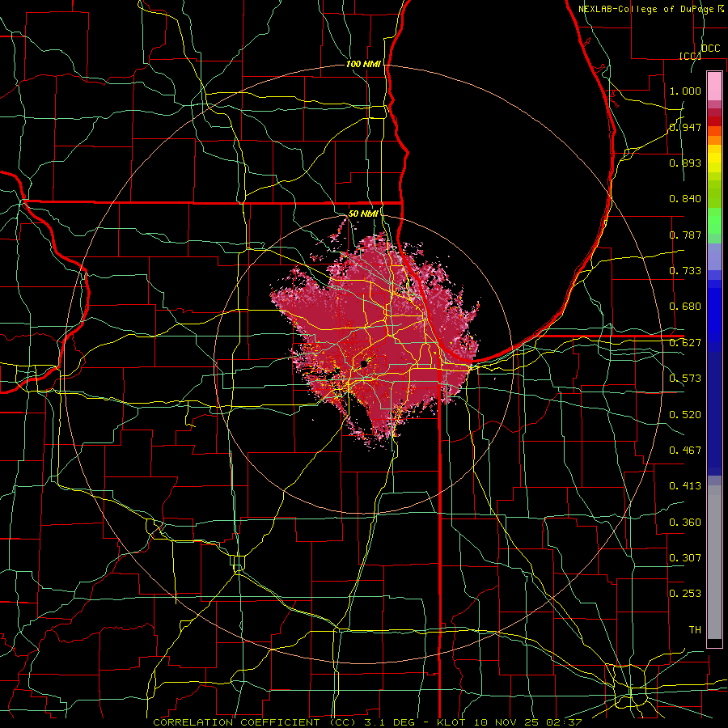The width and height of the screenshot is (728, 728).
Task: Click the black radar site dot in echoes
Action: [x=364, y=365]
